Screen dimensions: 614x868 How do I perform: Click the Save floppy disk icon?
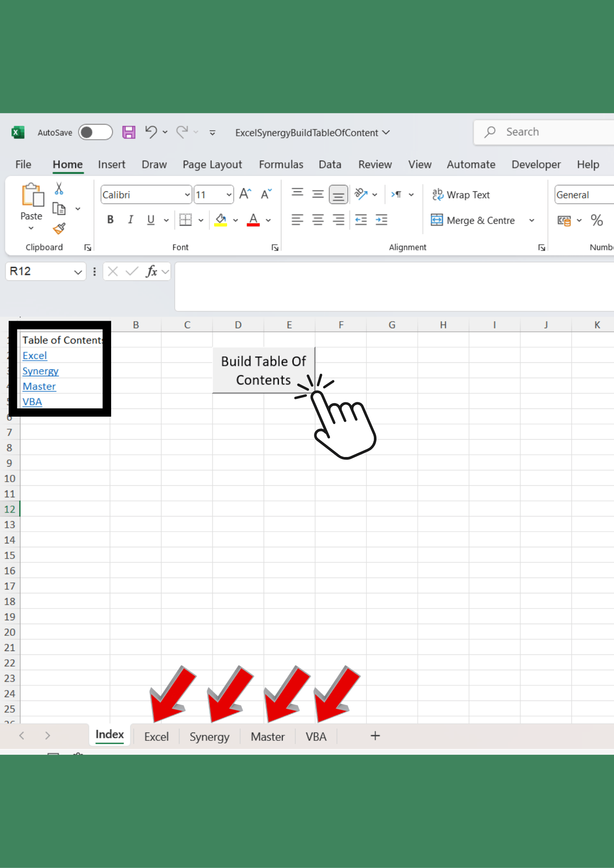[129, 132]
